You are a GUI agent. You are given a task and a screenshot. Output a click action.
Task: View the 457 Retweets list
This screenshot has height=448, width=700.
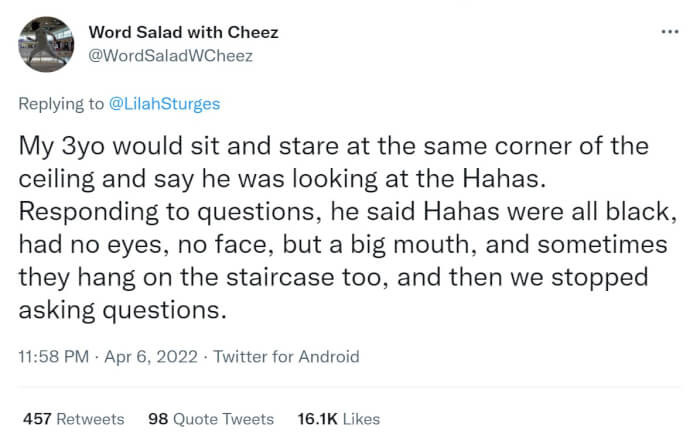(74, 419)
